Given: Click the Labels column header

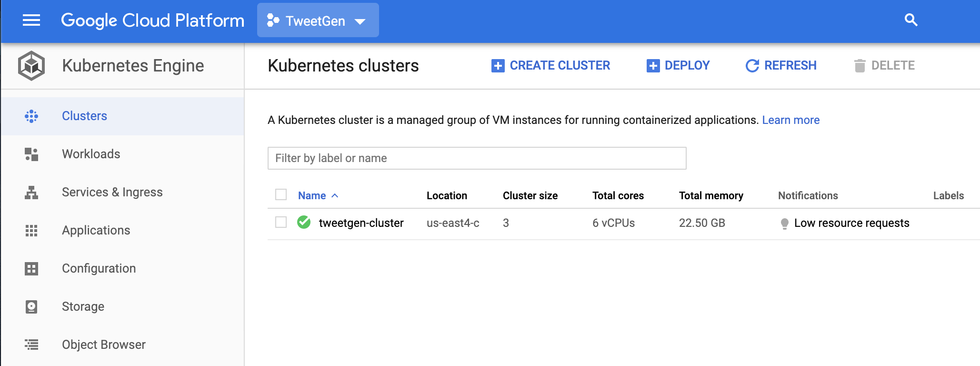Looking at the screenshot, I should tap(949, 195).
